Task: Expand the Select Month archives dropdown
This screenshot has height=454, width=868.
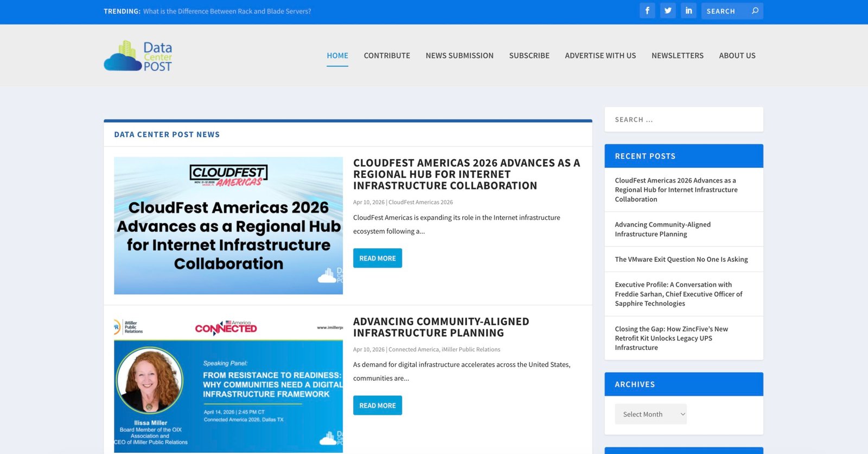Action: click(650, 414)
